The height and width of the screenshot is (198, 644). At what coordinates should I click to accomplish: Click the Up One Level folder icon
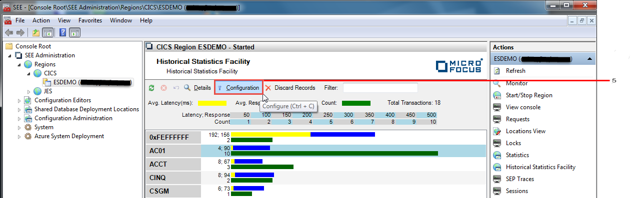click(x=36, y=32)
